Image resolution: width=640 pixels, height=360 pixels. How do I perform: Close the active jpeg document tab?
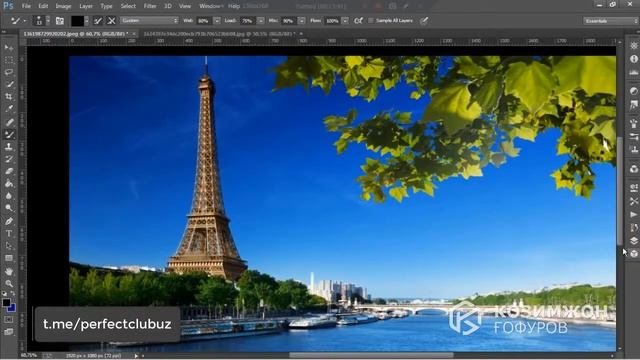click(134, 34)
